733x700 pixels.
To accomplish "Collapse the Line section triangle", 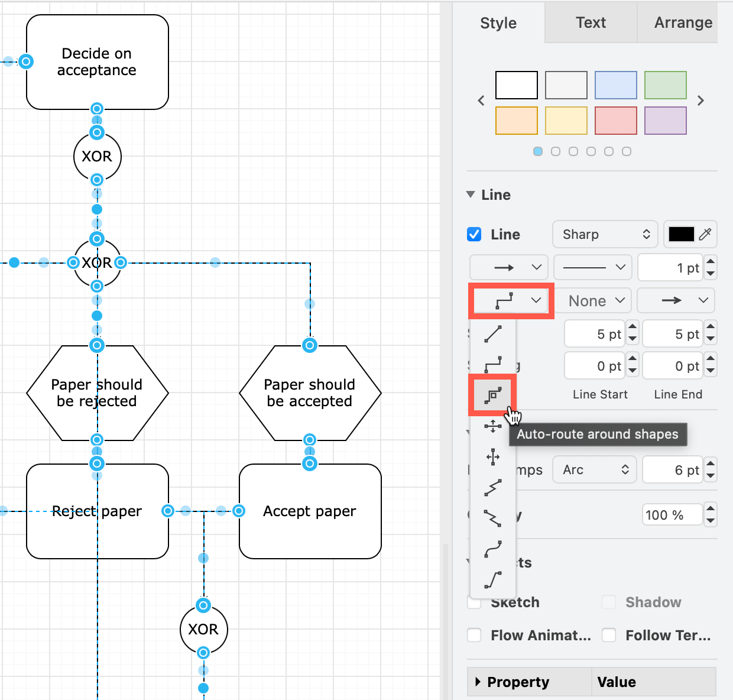I will 471,195.
